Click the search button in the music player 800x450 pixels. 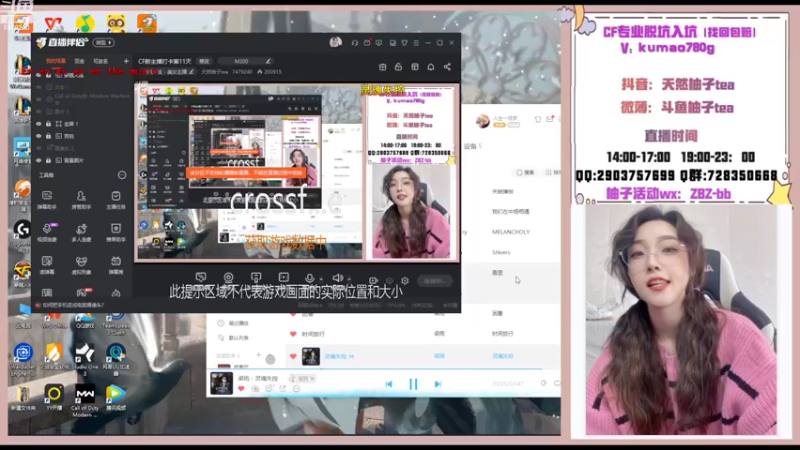click(x=525, y=172)
